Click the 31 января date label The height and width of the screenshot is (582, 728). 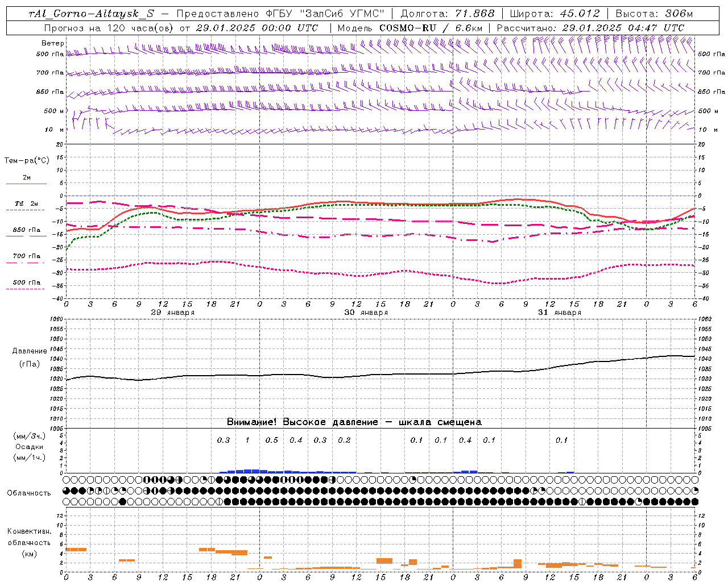(560, 313)
